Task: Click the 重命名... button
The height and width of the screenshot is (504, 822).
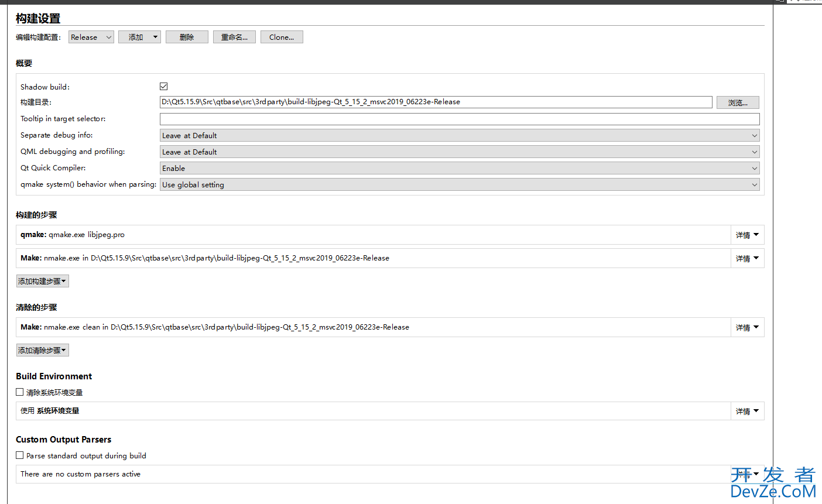Action: click(234, 37)
